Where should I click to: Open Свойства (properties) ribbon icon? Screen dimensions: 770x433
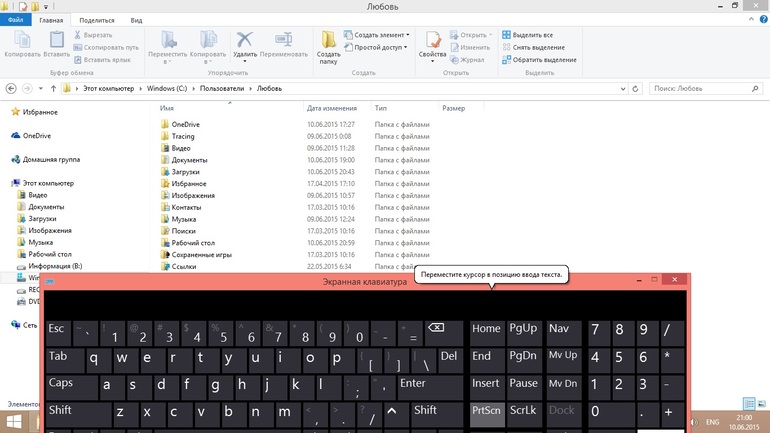[x=433, y=40]
